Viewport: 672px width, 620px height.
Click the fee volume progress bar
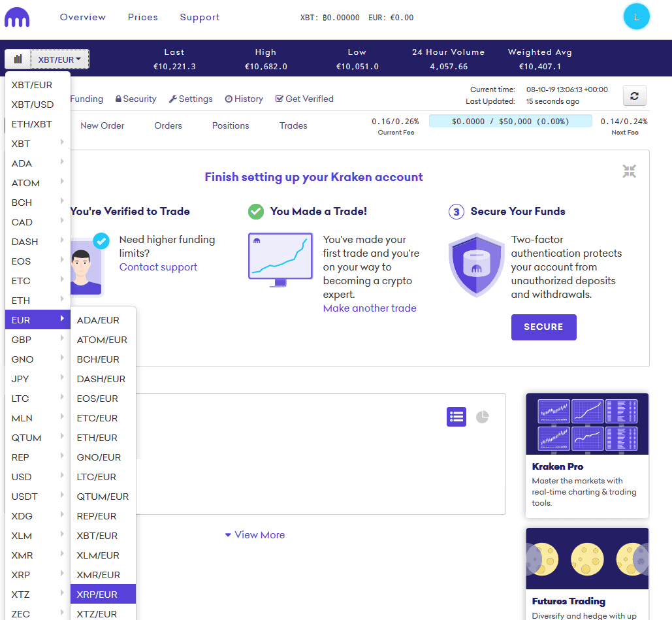[x=510, y=122]
